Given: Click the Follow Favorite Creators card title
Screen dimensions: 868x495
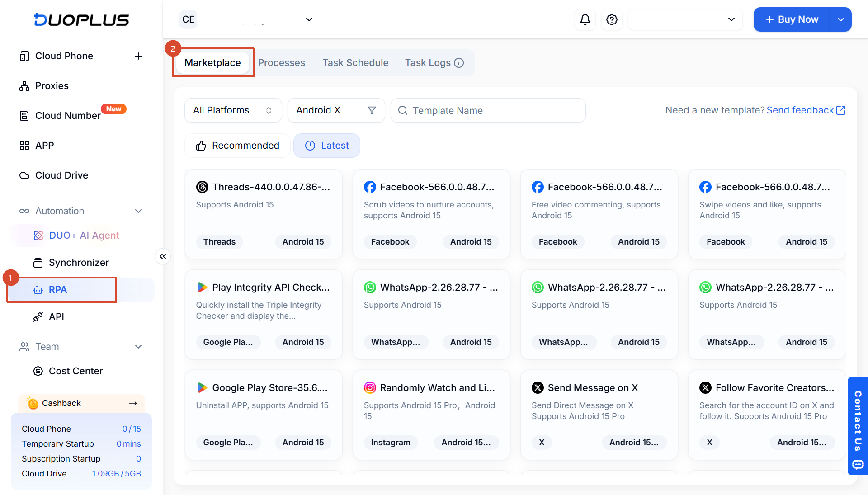Looking at the screenshot, I should pos(775,388).
